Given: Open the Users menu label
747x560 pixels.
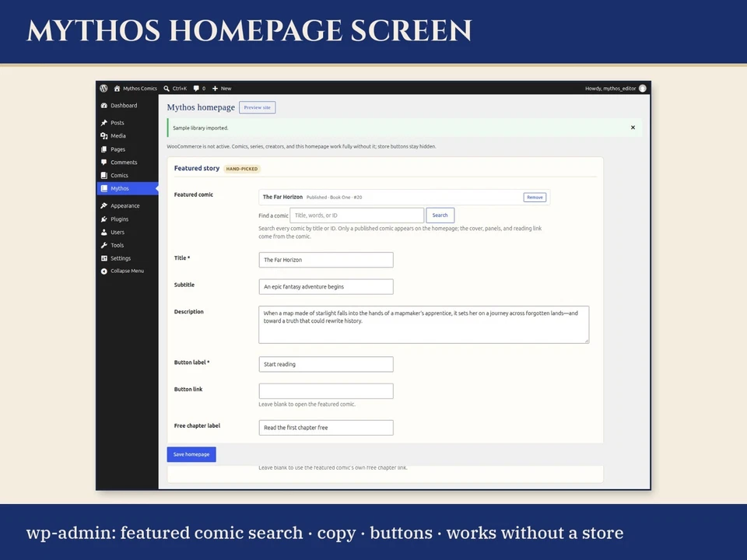Looking at the screenshot, I should click(117, 233).
